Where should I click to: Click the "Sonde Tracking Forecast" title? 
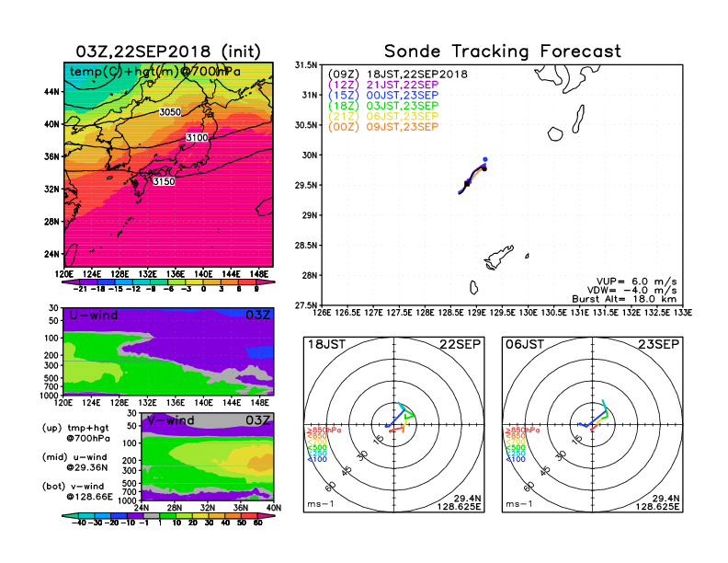(503, 51)
